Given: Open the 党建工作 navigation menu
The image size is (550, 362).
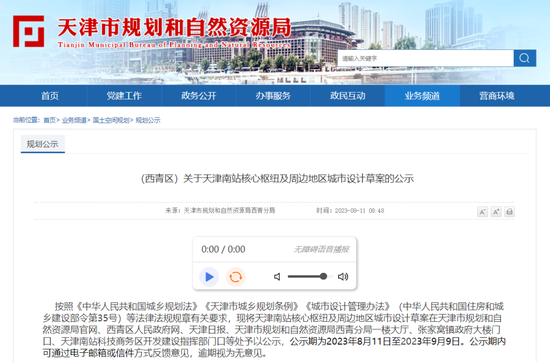Looking at the screenshot, I should 124,96.
